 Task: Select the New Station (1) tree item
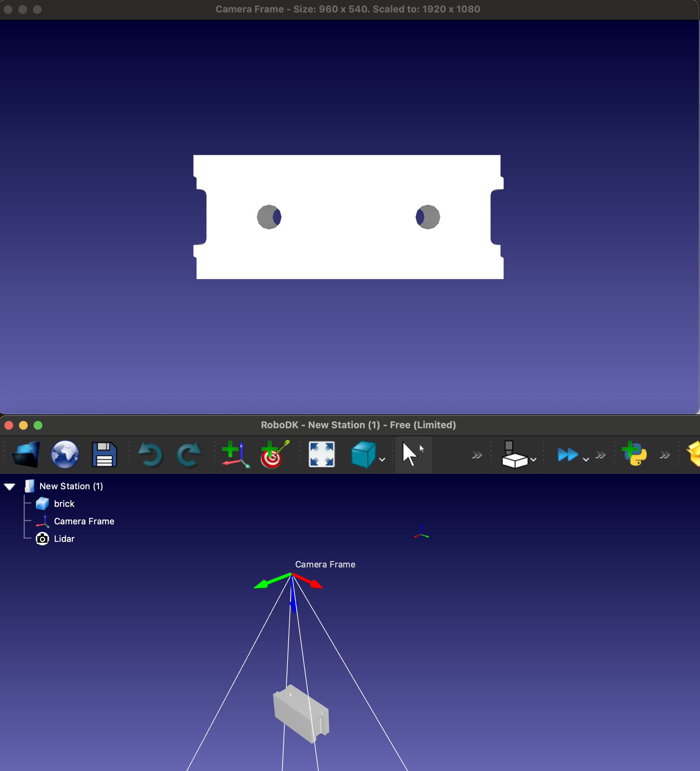(71, 486)
